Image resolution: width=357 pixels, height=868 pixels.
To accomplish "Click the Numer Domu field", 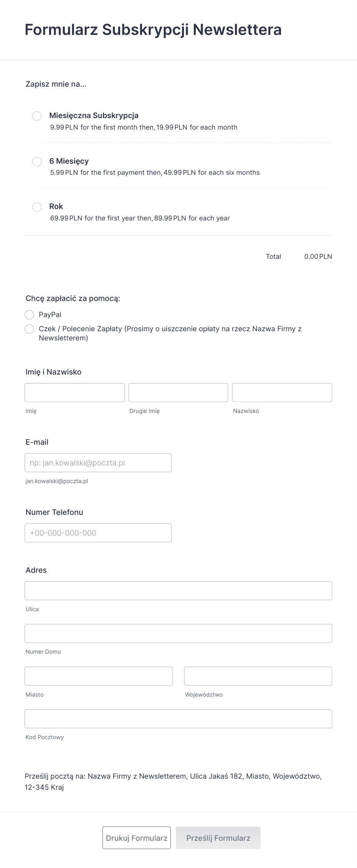I will pos(178,633).
